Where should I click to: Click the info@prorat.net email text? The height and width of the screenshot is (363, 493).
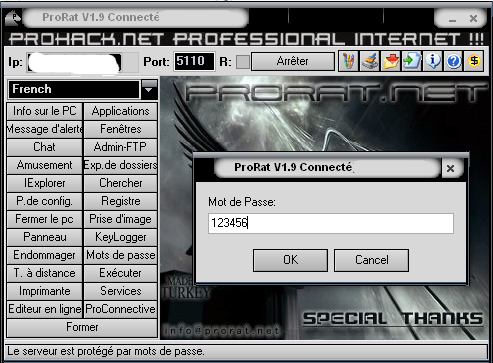(x=221, y=331)
